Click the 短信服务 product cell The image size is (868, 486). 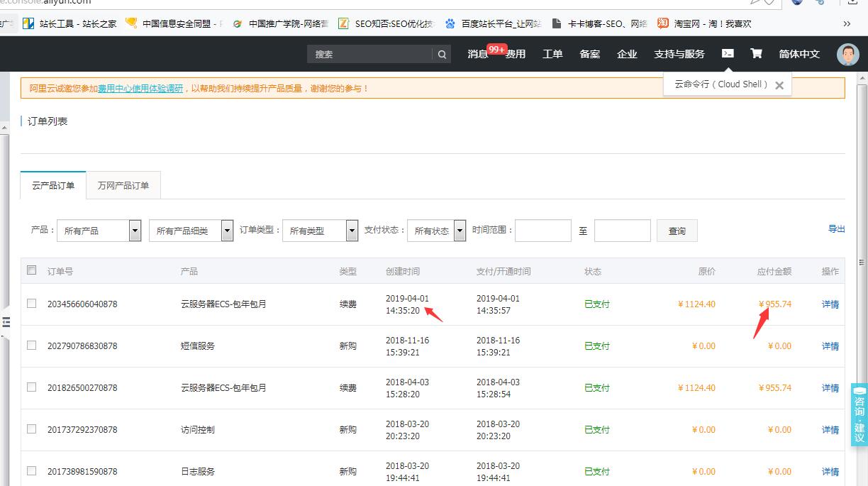(199, 346)
